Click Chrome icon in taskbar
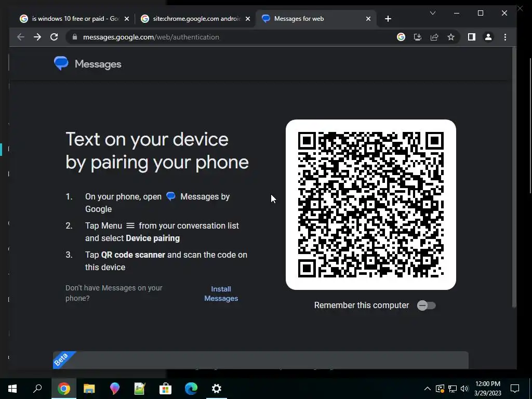Screen dimensions: 532x399 pos(64,388)
